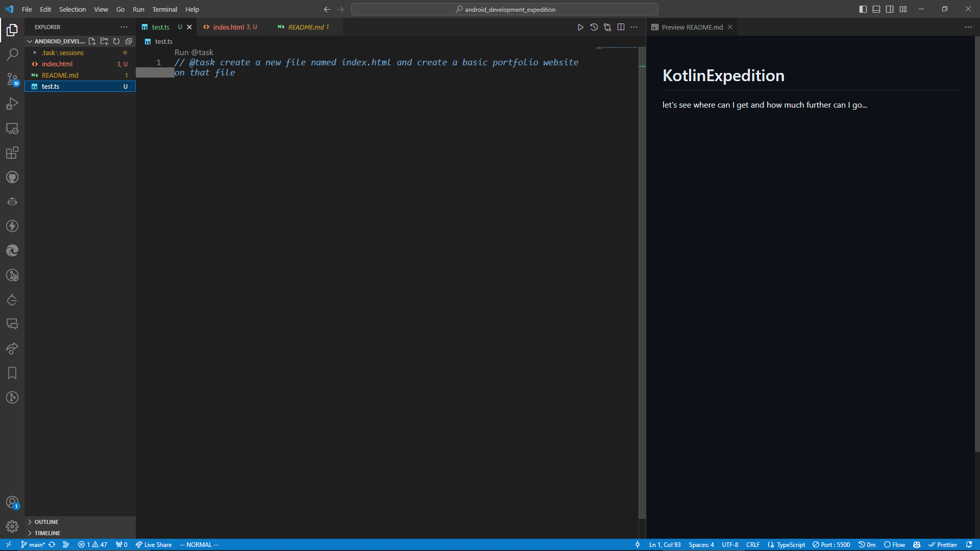This screenshot has height=551, width=980.
Task: Open the Run and Debug panel
Action: point(12,104)
